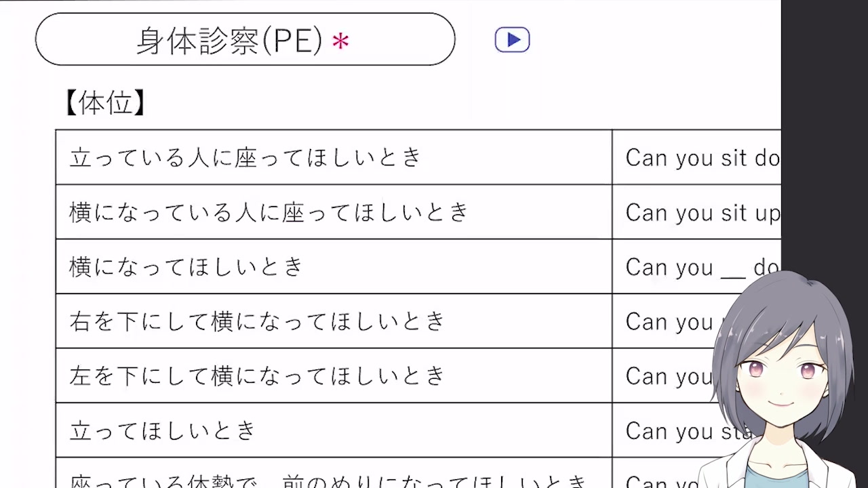
Task: Select the row 右を下にして横になってほしいとき
Action: click(257, 321)
